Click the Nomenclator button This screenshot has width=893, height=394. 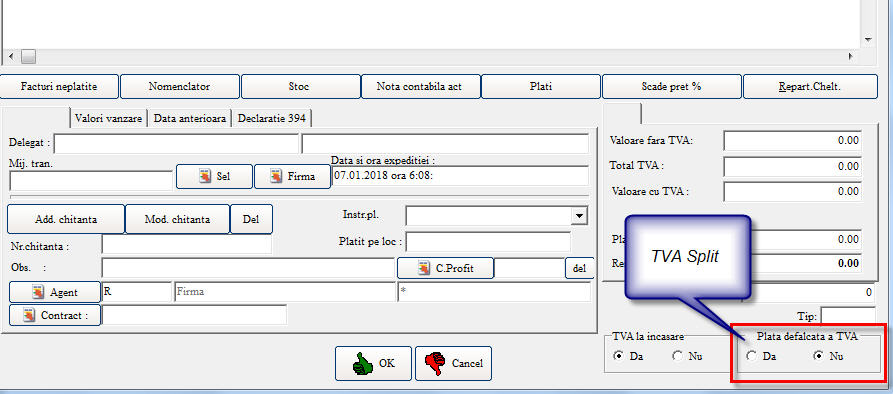point(179,87)
